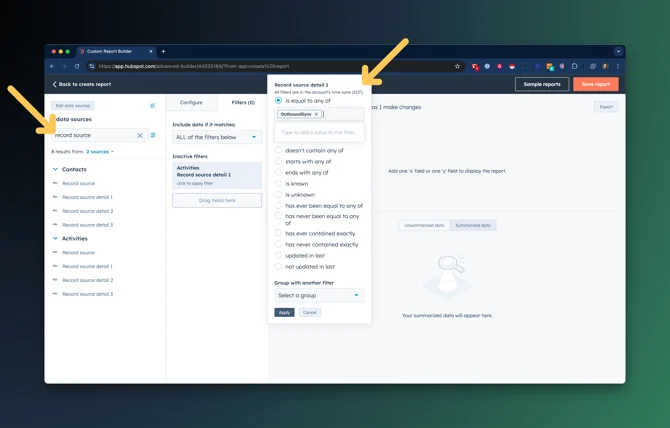Click the Export button
The width and height of the screenshot is (670, 428).
click(x=606, y=107)
